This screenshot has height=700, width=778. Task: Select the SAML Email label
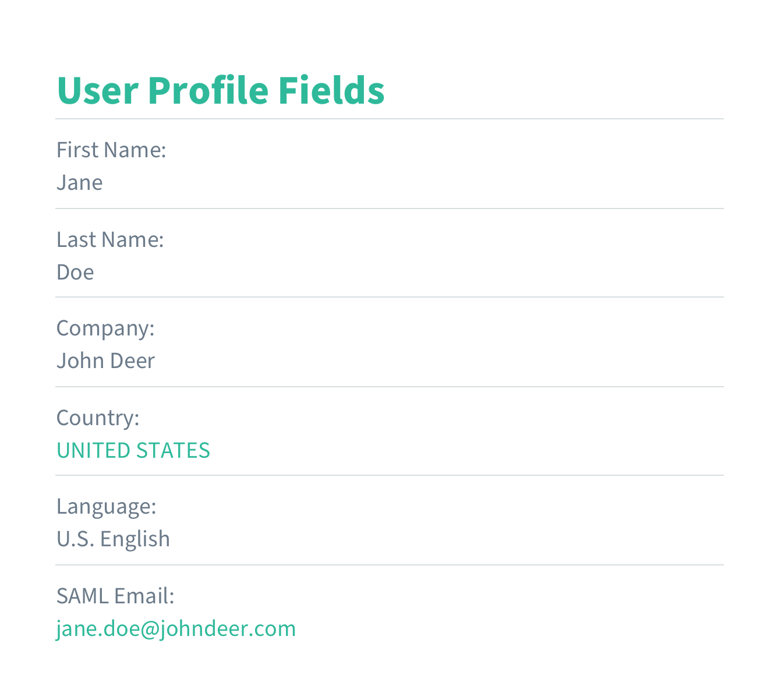tap(115, 596)
